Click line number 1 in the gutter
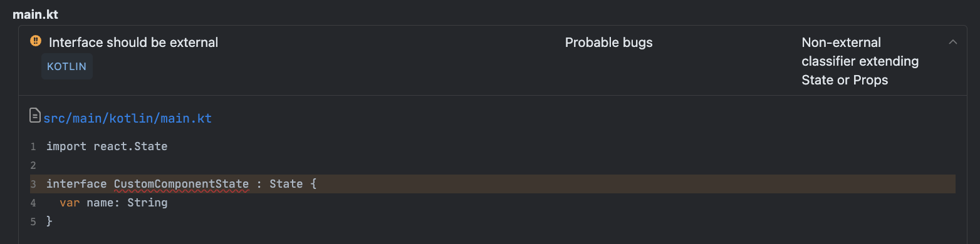 (33, 147)
